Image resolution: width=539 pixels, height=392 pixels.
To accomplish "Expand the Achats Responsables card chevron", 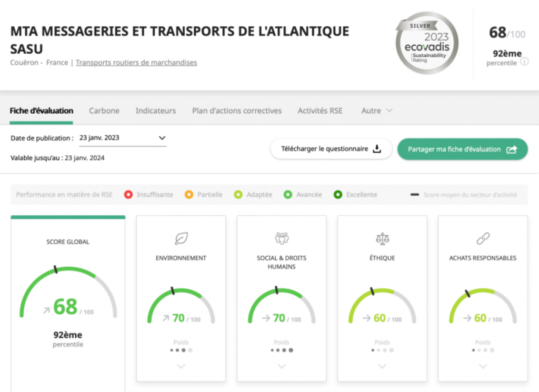I will tap(483, 367).
